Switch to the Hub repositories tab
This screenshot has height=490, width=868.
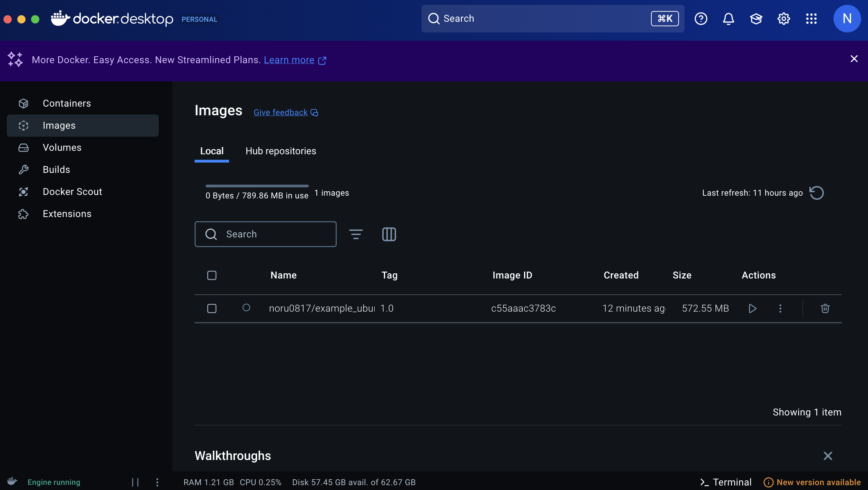[x=281, y=151]
